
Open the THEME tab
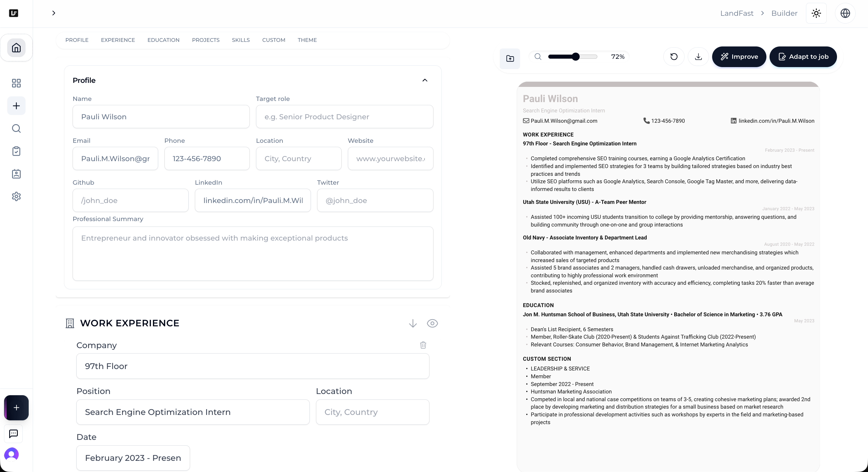[307, 40]
